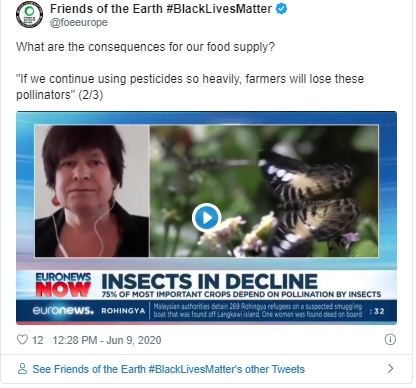Click the euronews. ticker logo
This screenshot has width=416, height=388.
coord(63,311)
